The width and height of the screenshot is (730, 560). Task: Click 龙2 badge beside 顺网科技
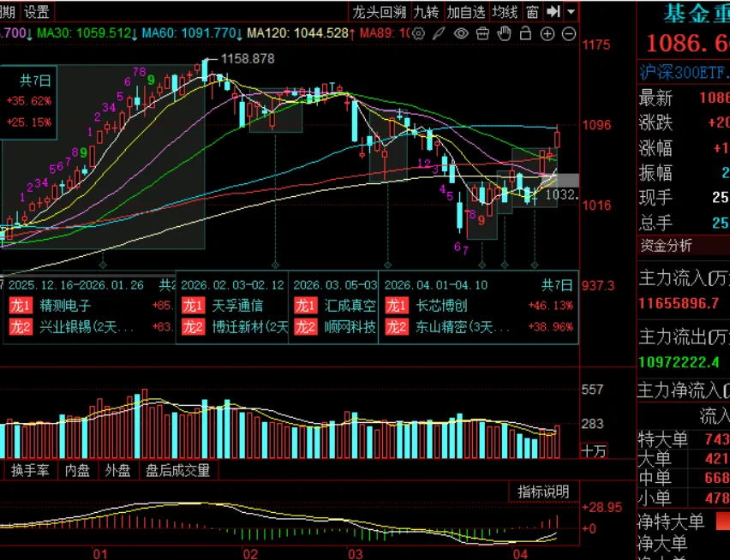(305, 327)
